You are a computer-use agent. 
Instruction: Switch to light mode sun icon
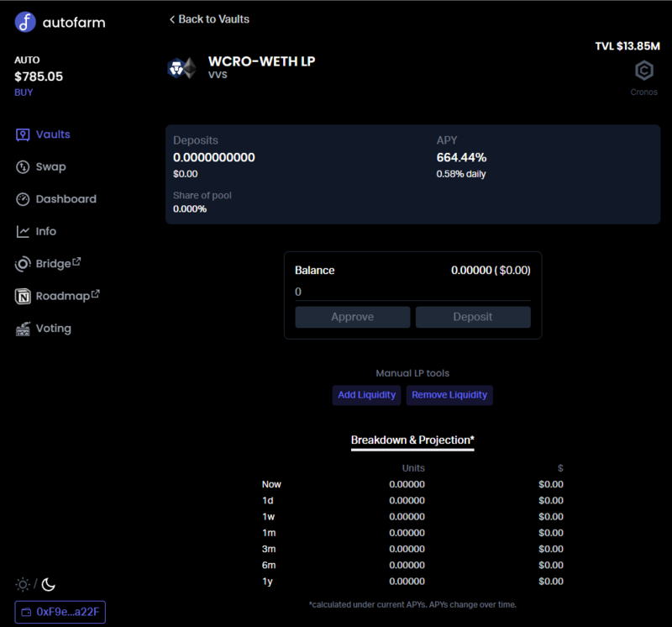pos(23,584)
